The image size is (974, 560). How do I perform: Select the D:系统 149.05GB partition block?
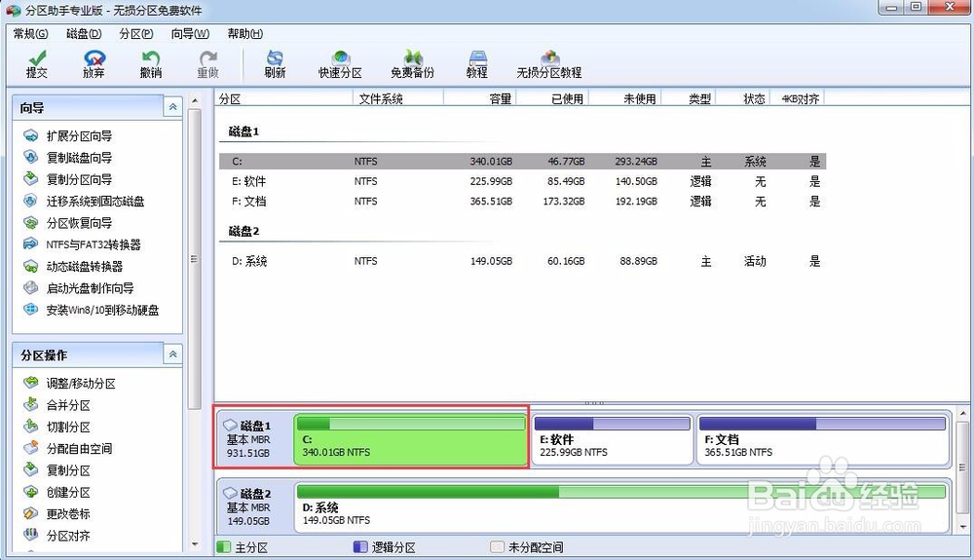click(621, 507)
